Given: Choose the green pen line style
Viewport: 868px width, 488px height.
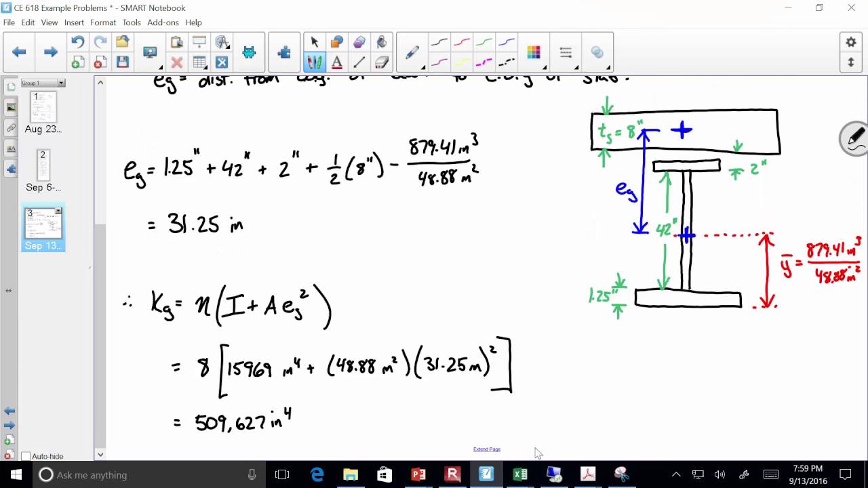Looking at the screenshot, I should [484, 43].
